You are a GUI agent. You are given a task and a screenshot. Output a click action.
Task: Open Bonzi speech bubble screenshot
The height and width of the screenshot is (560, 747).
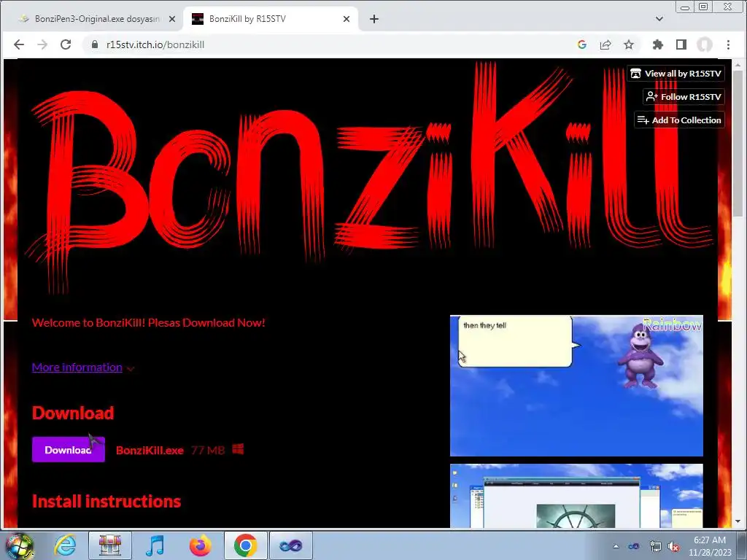[x=576, y=386]
